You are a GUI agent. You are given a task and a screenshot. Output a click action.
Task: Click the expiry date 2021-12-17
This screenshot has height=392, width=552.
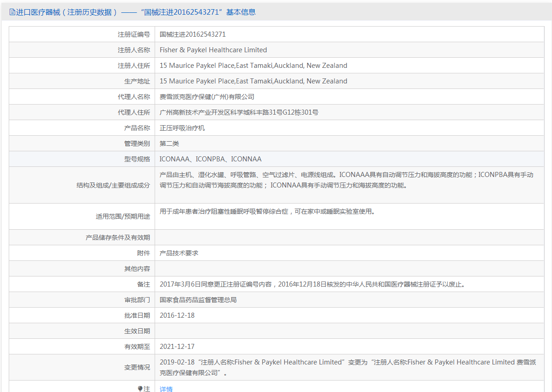(177, 347)
